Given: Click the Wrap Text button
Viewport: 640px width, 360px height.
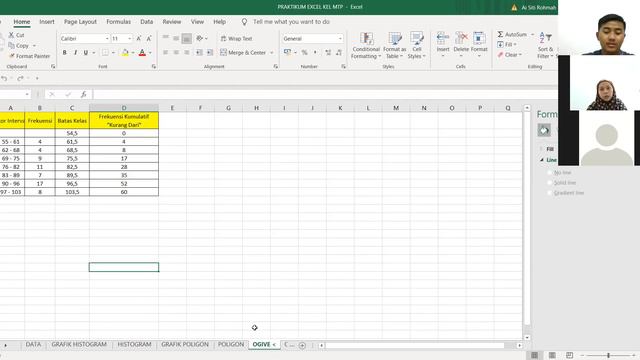Looking at the screenshot, I should click(236, 38).
